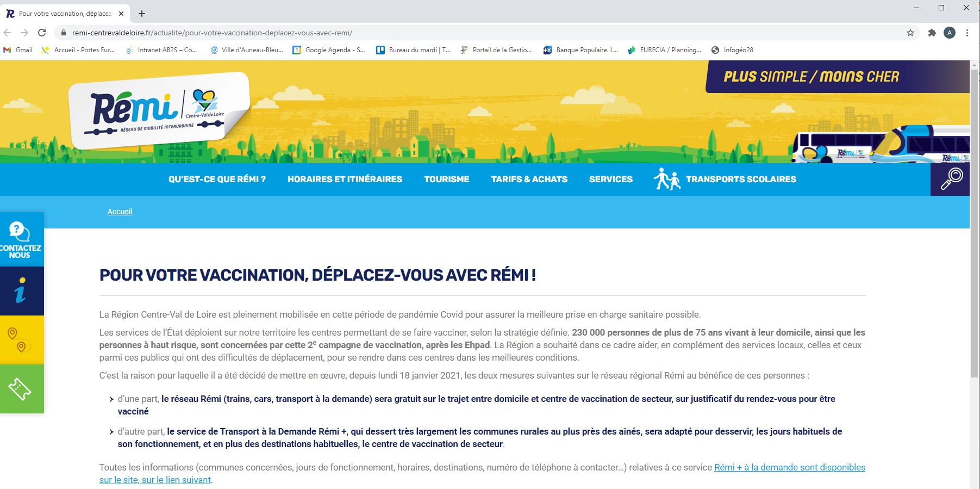Open the Infogéo28 bookmark
The width and height of the screenshot is (980, 489).
pyautogui.click(x=732, y=50)
